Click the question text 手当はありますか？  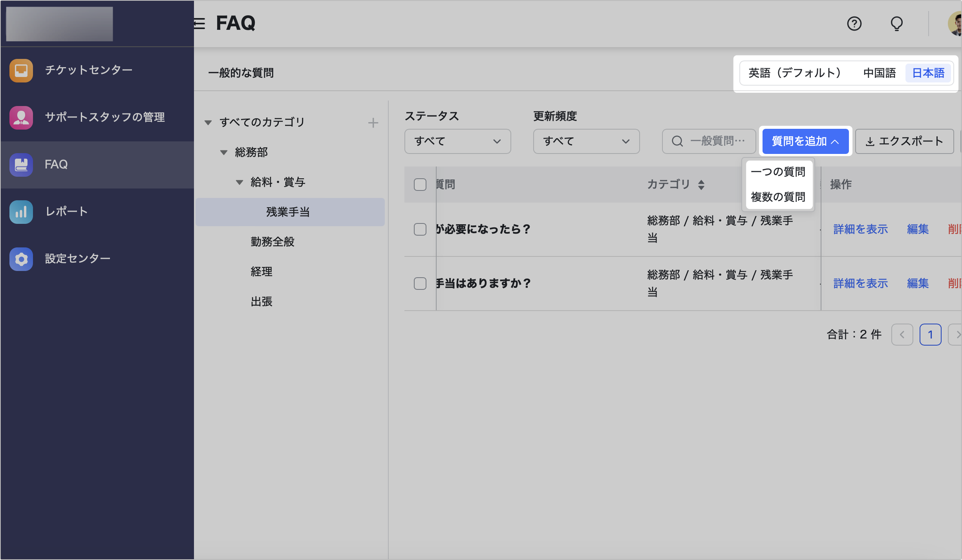click(483, 284)
